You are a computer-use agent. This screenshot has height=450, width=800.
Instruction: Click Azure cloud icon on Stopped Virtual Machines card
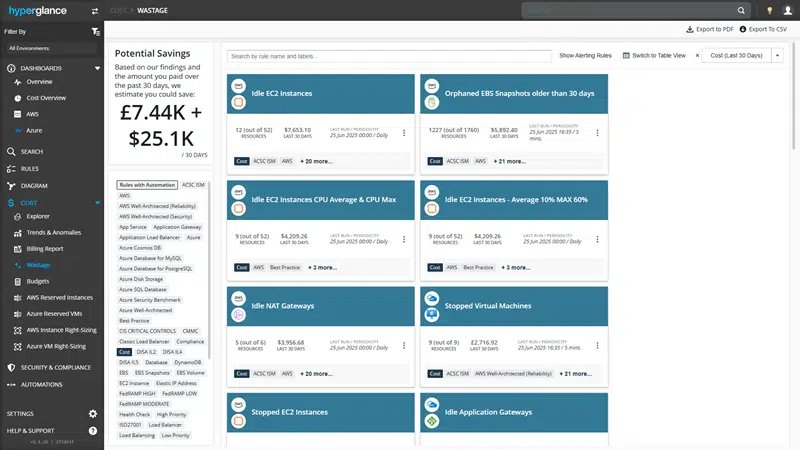[432, 298]
